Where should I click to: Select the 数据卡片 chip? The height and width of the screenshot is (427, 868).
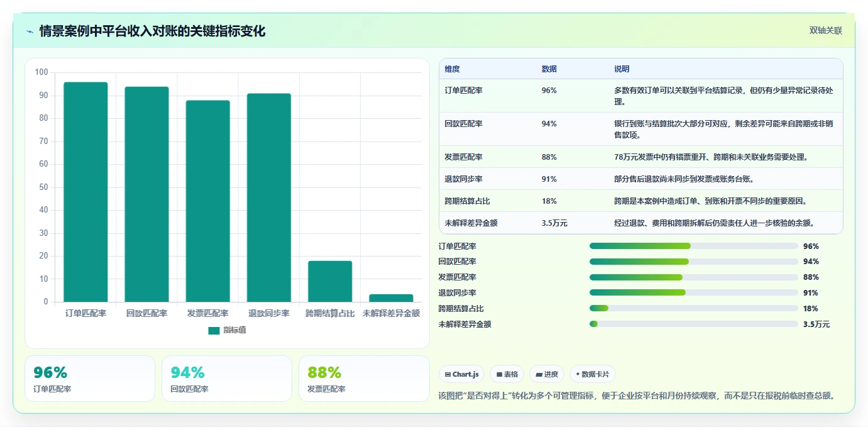(x=592, y=374)
